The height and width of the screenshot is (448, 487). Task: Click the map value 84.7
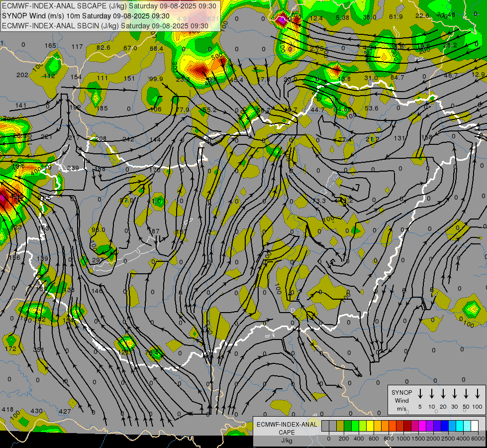point(397,77)
